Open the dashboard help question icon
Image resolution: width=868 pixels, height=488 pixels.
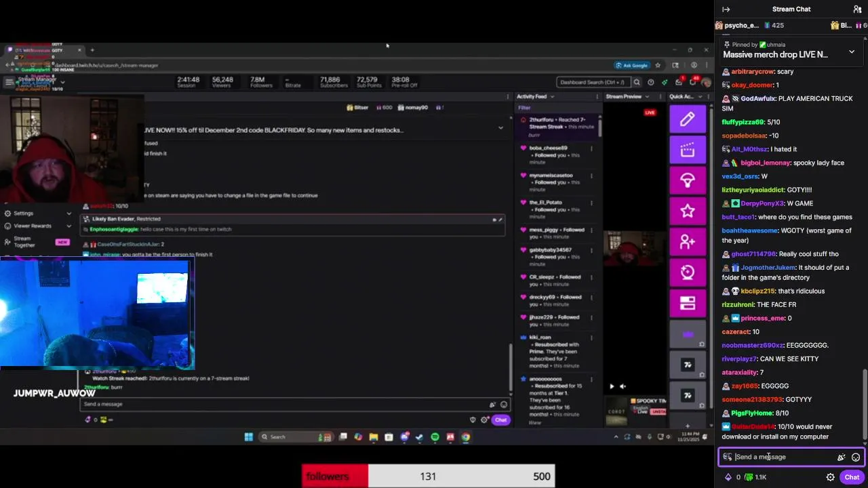(x=651, y=82)
